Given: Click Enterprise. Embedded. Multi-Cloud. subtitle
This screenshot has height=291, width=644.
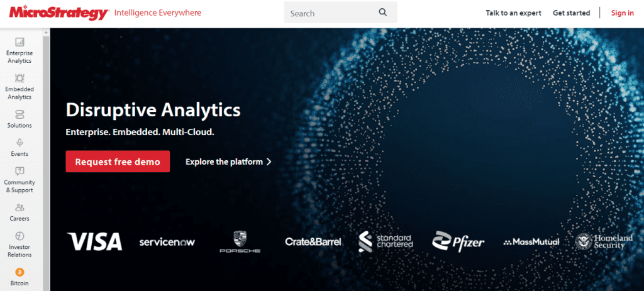Looking at the screenshot, I should pos(140,133).
